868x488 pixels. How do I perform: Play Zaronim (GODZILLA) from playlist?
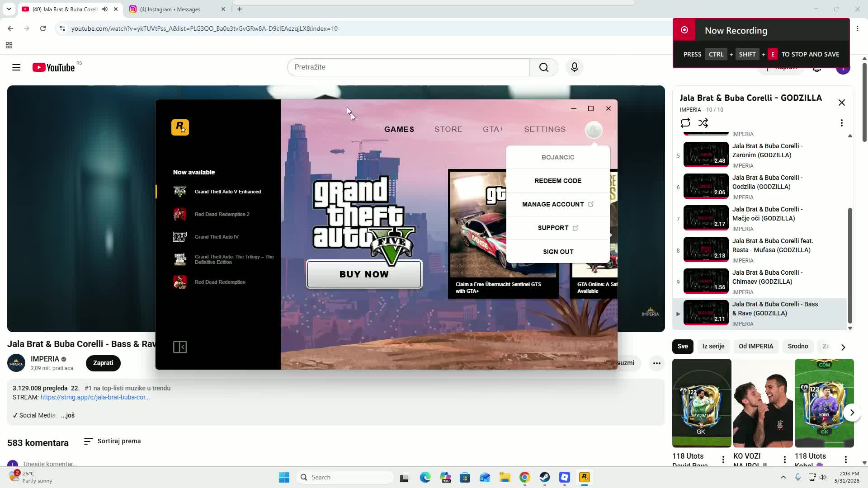coord(759,155)
